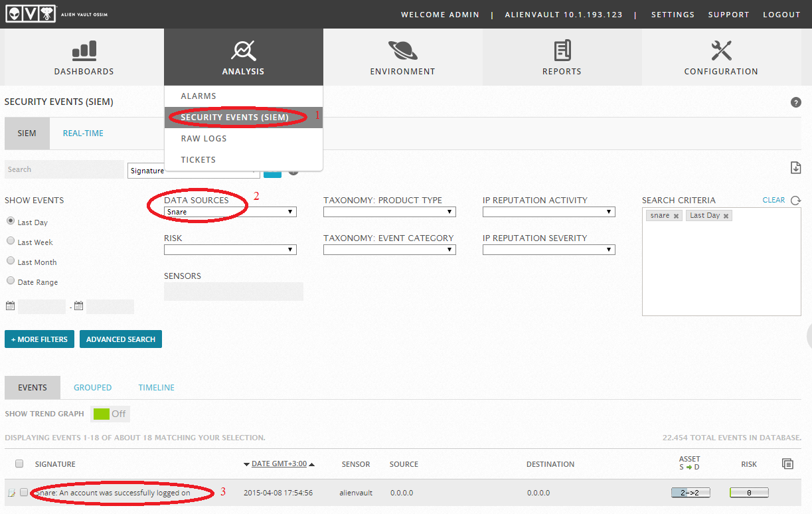Viewport: 812px width, 514px height.
Task: Click the export events download icon
Action: (795, 168)
